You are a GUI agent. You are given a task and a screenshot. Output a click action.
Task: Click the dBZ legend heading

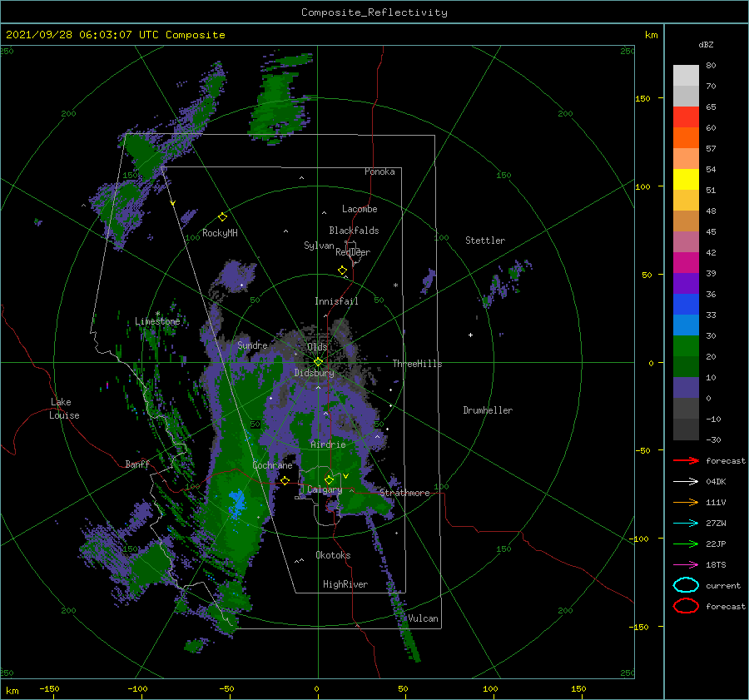point(706,44)
